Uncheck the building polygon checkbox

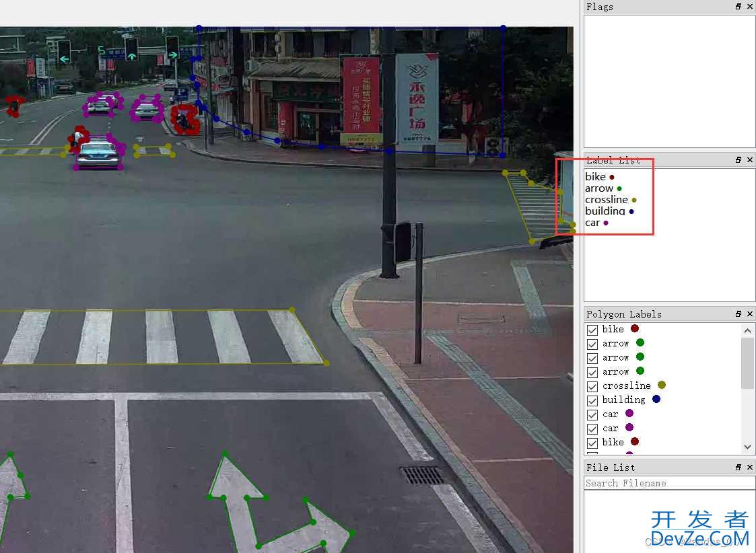pos(592,400)
